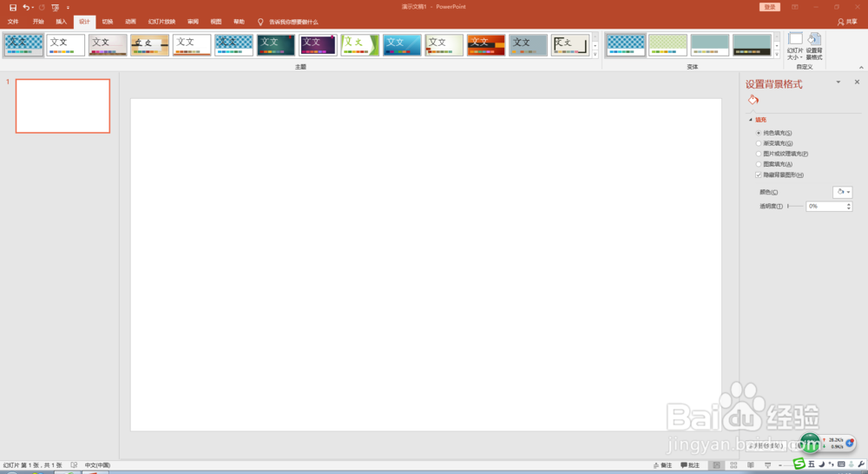Select the 图案填充 (Pattern fill) radio button

tap(759, 164)
